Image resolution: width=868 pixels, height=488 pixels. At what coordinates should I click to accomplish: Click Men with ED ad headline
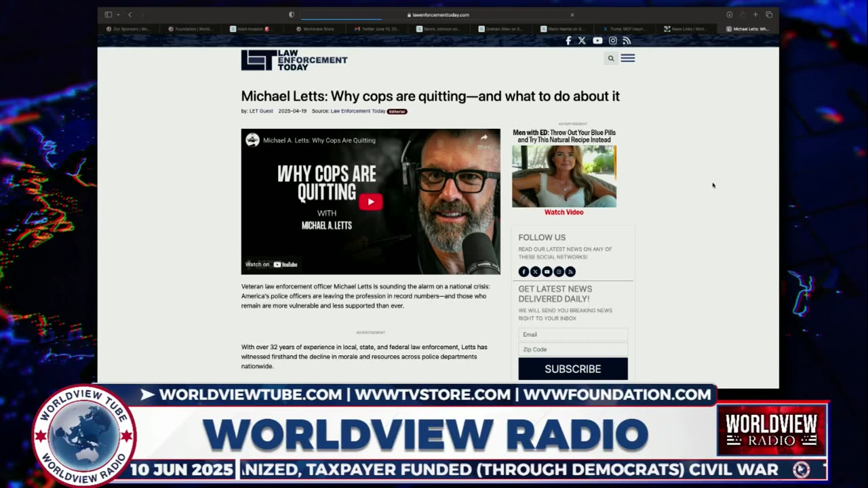coord(564,136)
